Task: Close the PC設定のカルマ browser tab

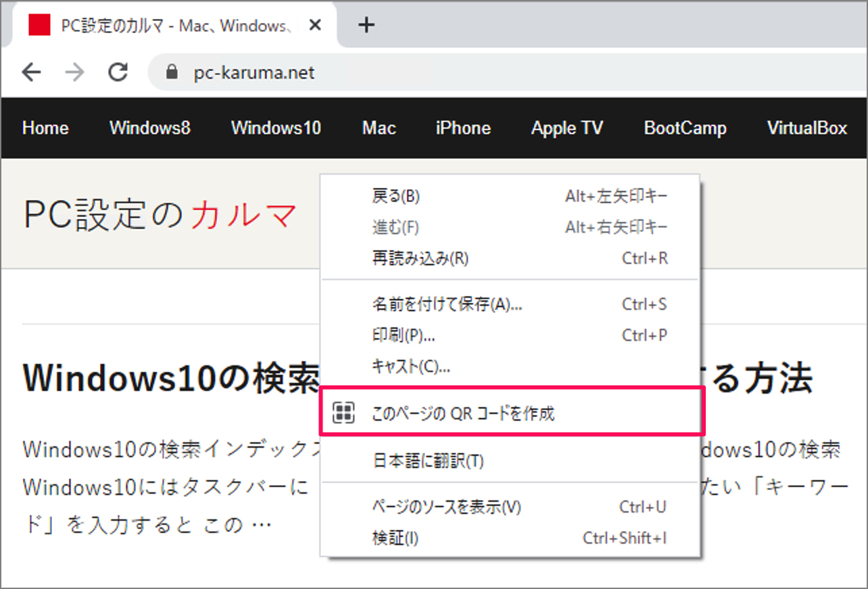Action: [x=315, y=26]
